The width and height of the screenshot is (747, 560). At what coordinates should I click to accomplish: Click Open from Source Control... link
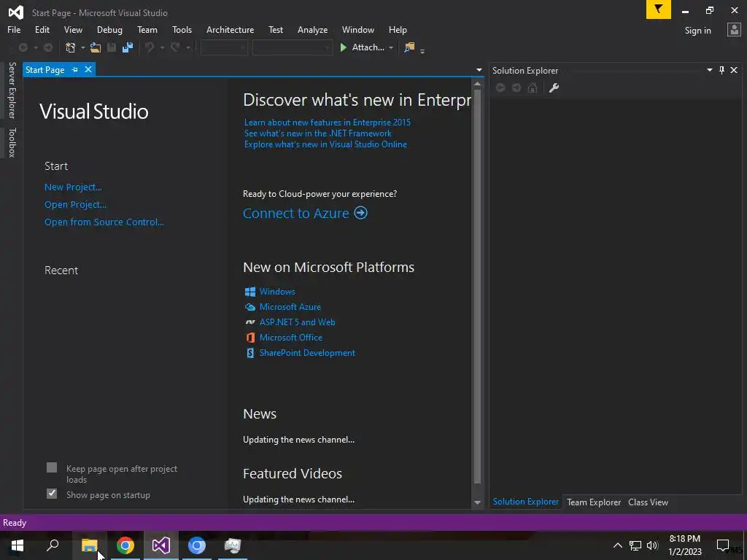pos(104,222)
